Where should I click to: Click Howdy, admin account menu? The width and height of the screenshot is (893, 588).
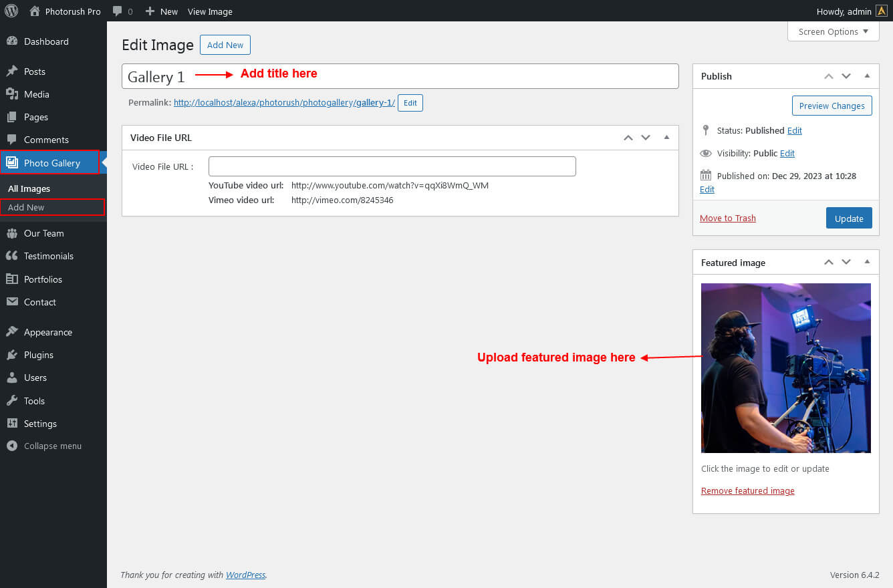tap(852, 11)
